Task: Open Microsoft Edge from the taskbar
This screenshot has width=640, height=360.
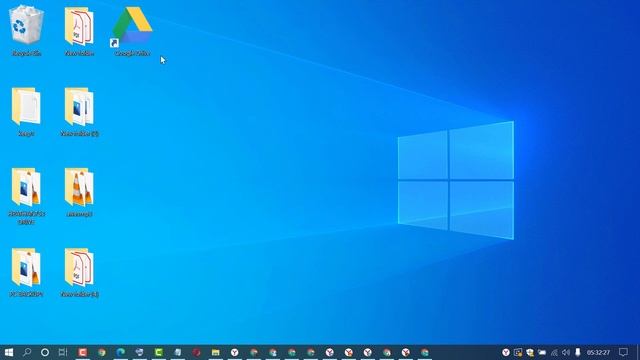Action: point(120,352)
